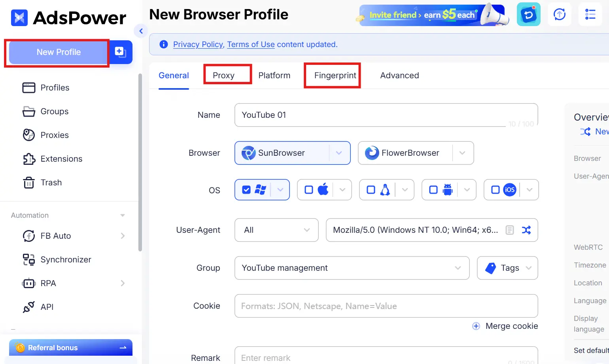Click the update/upload circle icon
The image size is (609, 364).
click(560, 15)
